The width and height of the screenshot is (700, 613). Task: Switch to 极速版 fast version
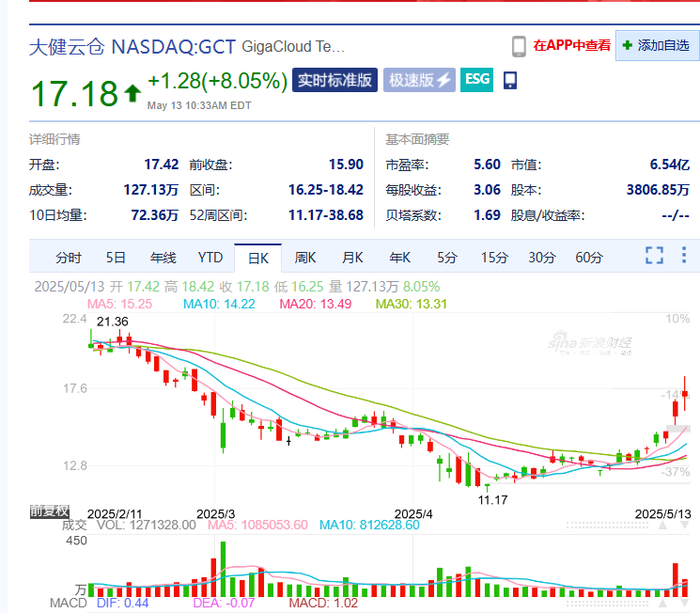(419, 80)
